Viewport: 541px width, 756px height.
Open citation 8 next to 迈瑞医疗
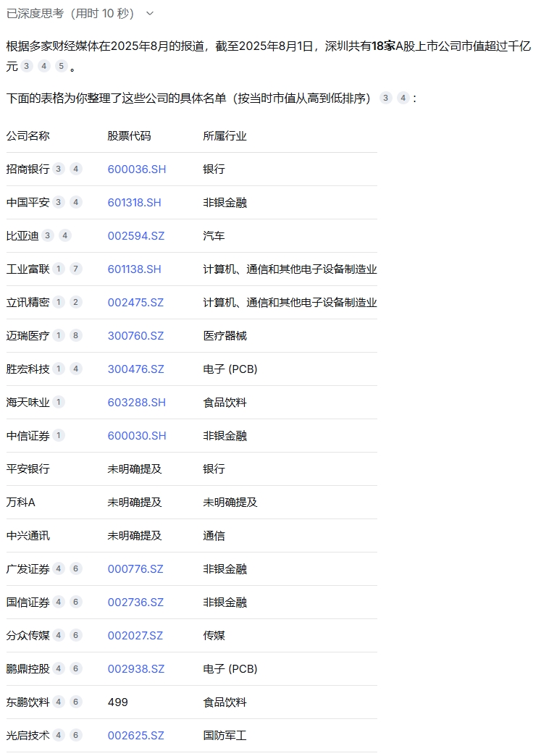point(76,335)
